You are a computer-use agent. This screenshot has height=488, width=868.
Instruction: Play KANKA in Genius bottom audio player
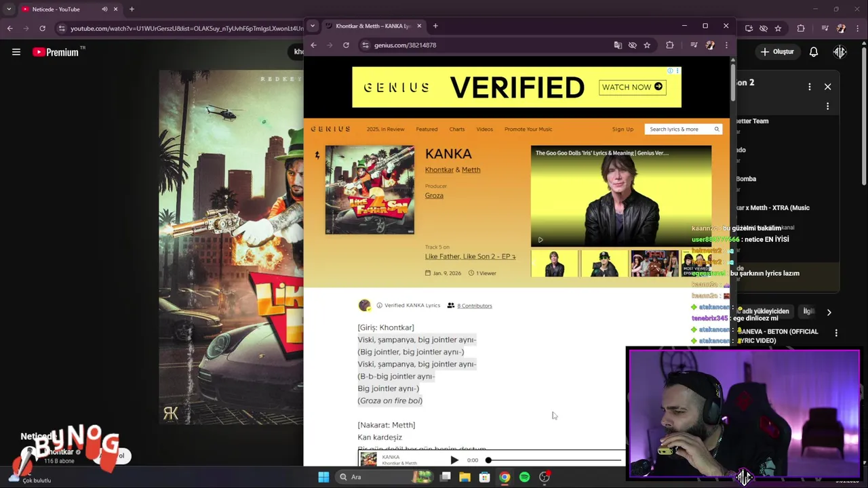point(454,460)
